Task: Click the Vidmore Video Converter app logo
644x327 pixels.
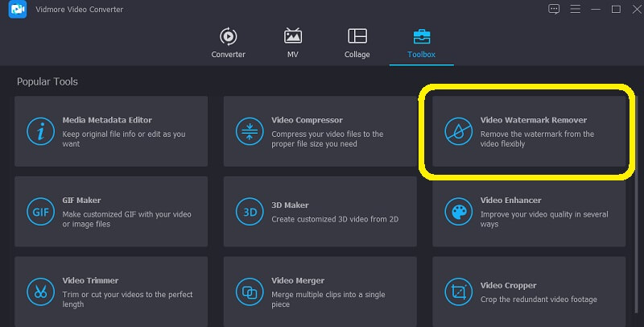Action: coord(18,9)
